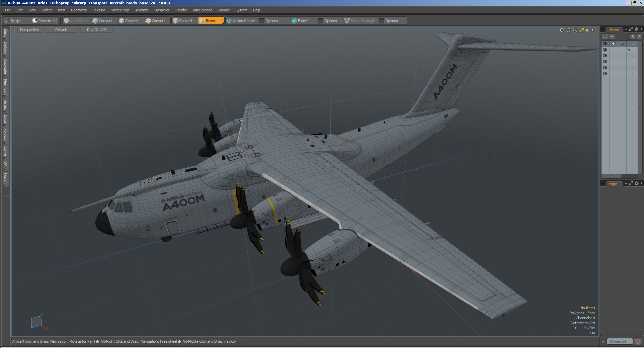
Task: Hide the fourth item row via eye icon
Action: point(605,68)
